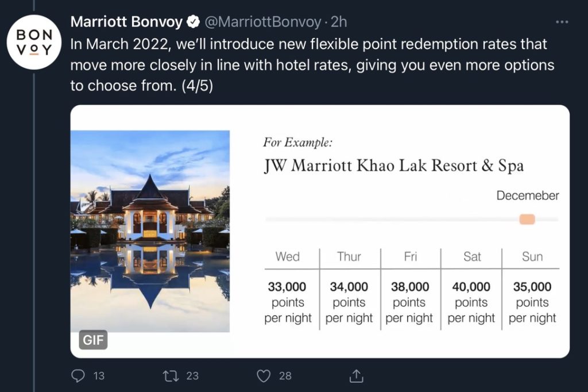Open the resort photo in GIF

pos(150,231)
